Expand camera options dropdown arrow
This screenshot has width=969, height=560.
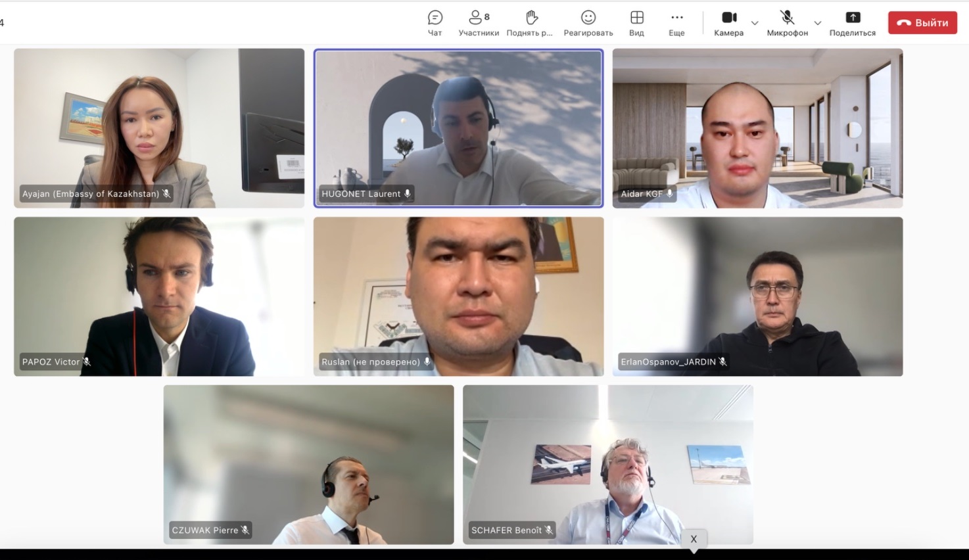[755, 23]
